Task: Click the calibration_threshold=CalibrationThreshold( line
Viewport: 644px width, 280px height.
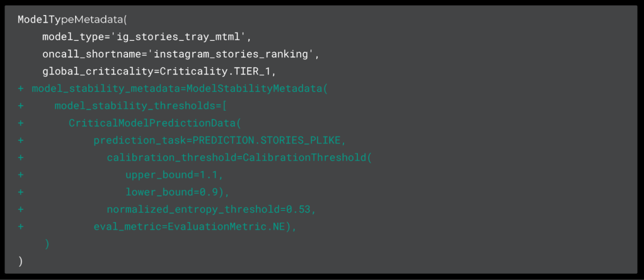Action: (239, 158)
